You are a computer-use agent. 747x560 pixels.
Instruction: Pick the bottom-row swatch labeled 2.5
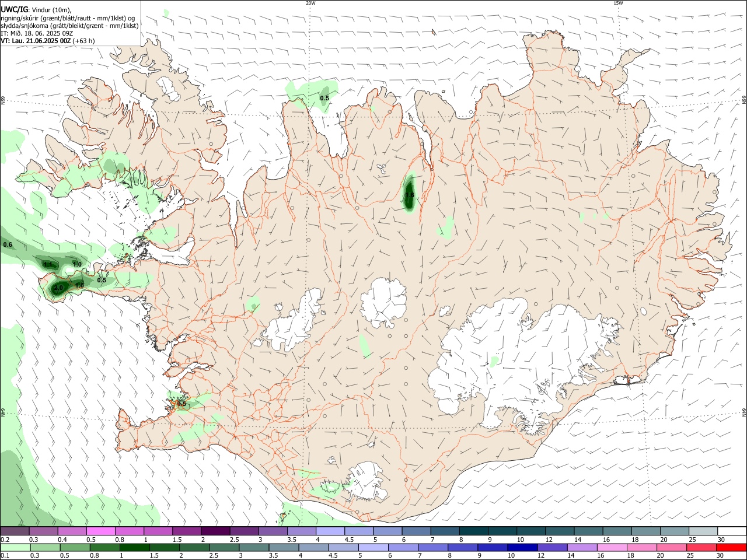click(224, 548)
